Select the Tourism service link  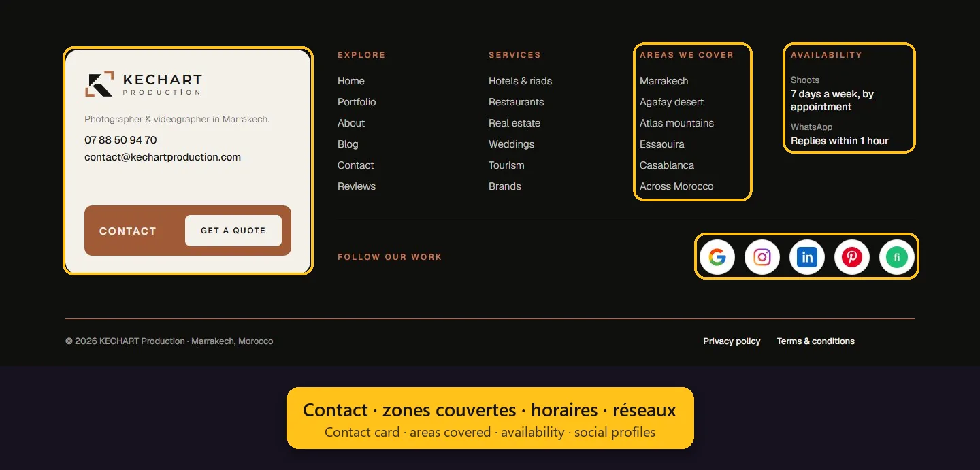tap(506, 165)
